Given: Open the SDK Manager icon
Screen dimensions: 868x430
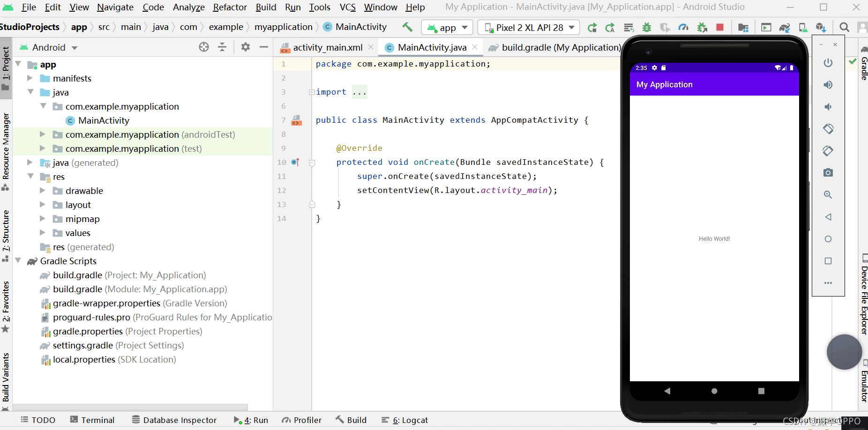Looking at the screenshot, I should point(821,28).
